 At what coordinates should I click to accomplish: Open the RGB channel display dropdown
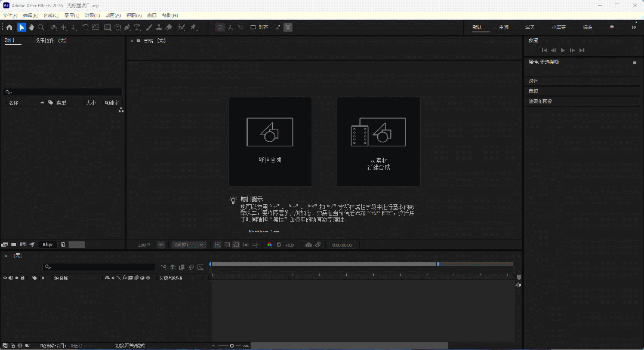269,245
